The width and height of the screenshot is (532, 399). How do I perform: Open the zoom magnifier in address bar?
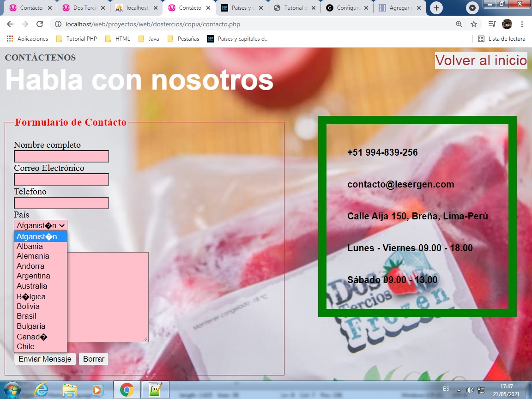459,24
